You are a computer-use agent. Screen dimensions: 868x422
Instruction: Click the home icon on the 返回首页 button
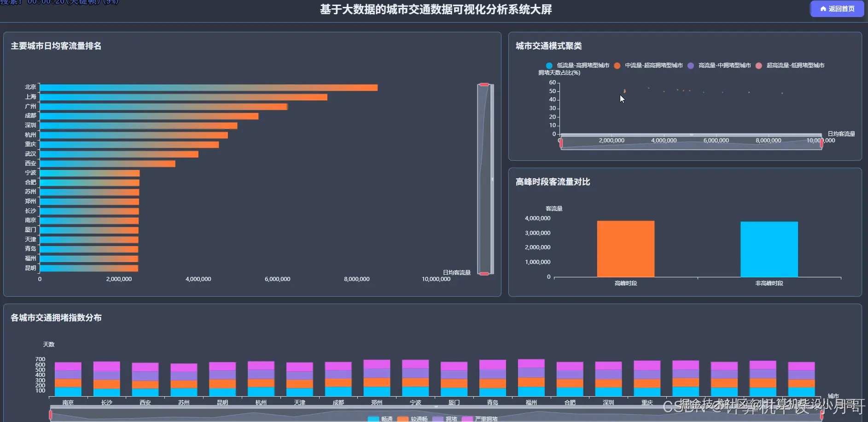(824, 9)
